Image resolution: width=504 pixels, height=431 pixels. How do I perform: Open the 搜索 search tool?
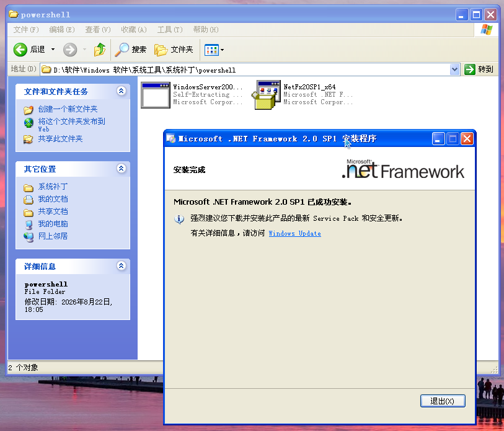(x=131, y=50)
